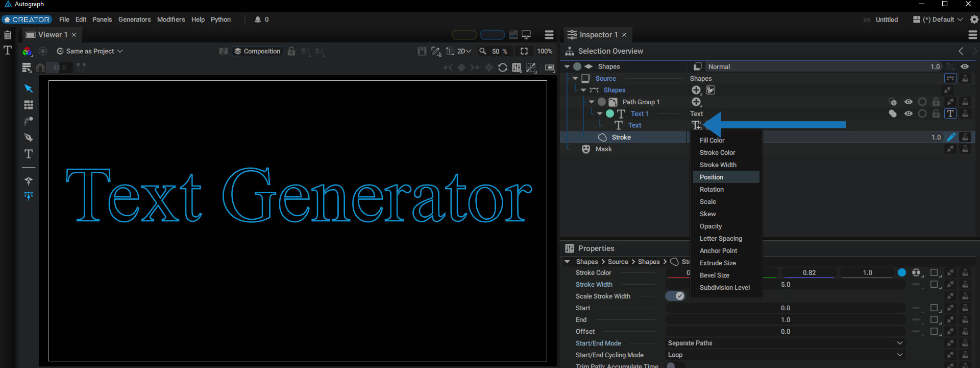Screen dimensions: 980x368
Task: Open the settings gear icon at top right
Action: pyautogui.click(x=974, y=19)
